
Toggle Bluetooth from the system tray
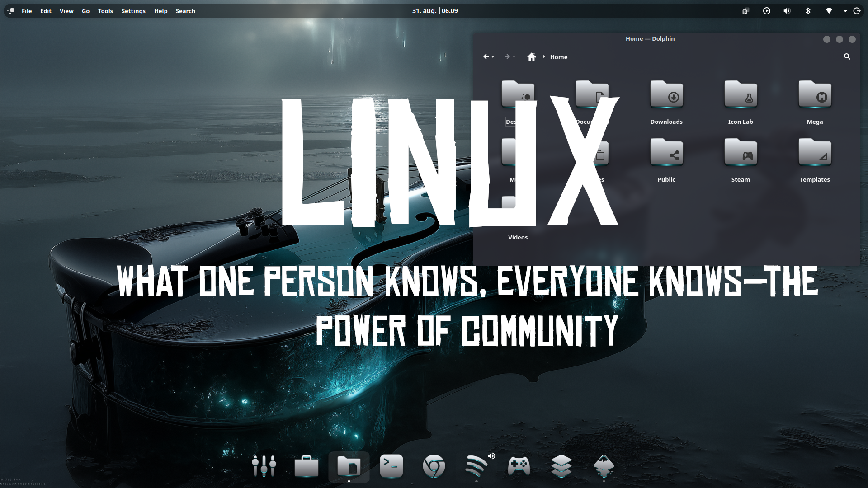808,11
